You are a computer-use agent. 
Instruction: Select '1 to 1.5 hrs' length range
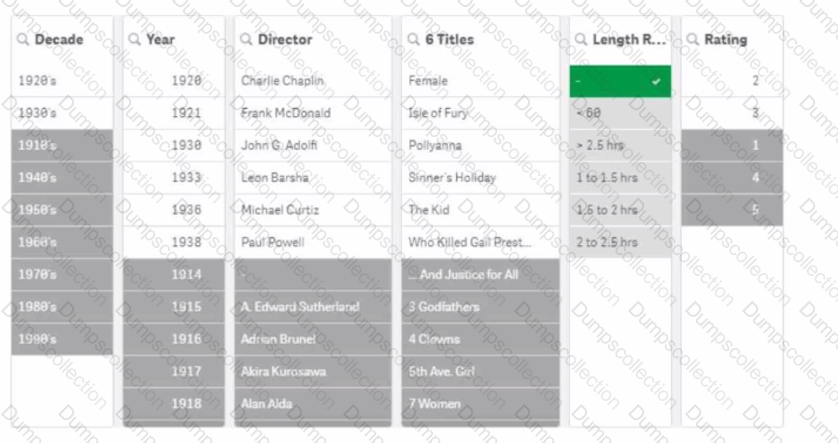[620, 178]
